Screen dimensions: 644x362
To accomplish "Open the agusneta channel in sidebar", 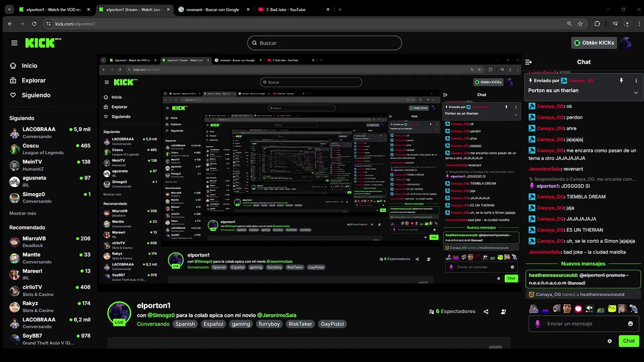I will (49, 181).
